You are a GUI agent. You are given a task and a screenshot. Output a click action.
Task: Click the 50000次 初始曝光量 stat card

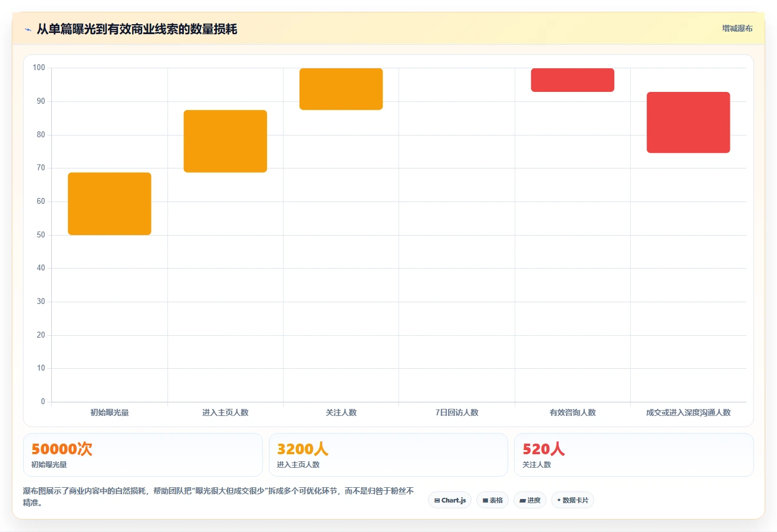pyautogui.click(x=143, y=455)
